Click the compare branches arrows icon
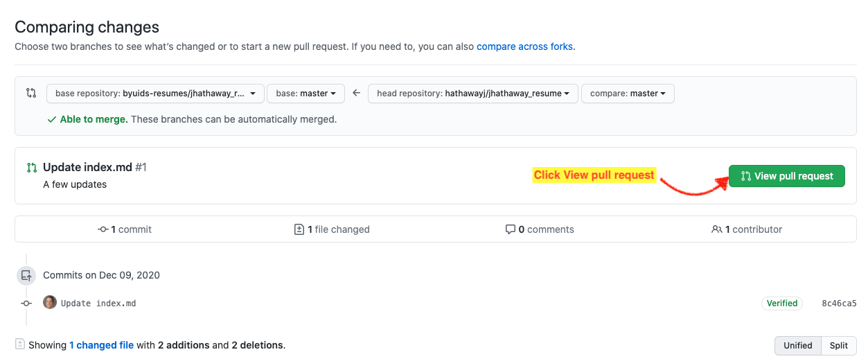 click(x=31, y=93)
